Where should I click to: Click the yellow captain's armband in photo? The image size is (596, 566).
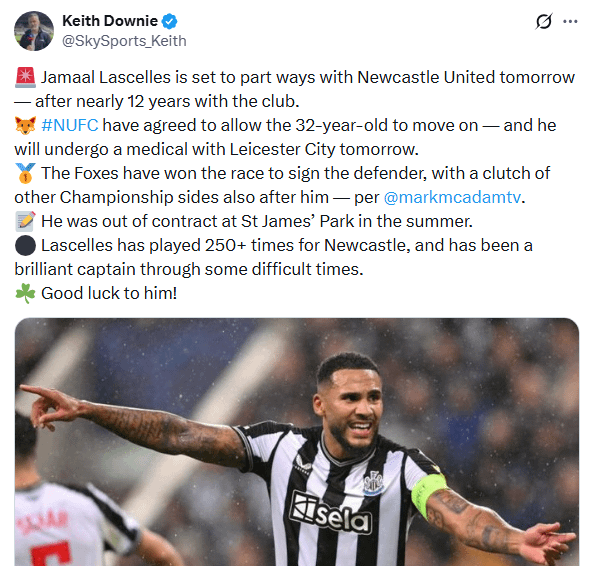428,494
